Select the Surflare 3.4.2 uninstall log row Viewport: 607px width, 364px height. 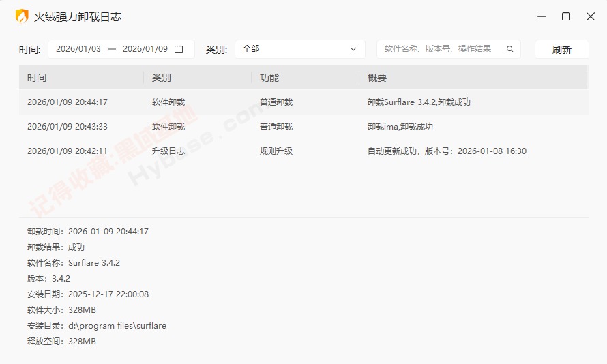click(303, 102)
